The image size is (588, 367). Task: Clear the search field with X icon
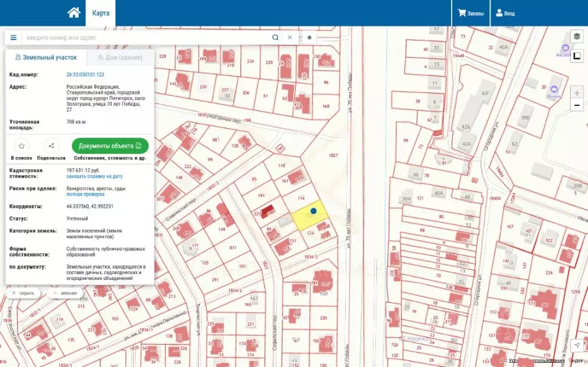point(290,38)
